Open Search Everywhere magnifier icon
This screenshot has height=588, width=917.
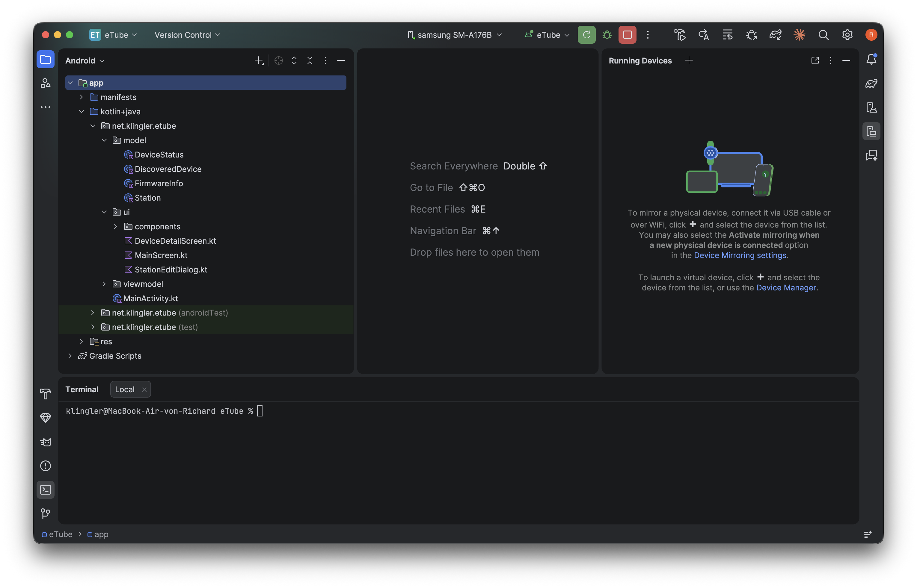tap(824, 35)
